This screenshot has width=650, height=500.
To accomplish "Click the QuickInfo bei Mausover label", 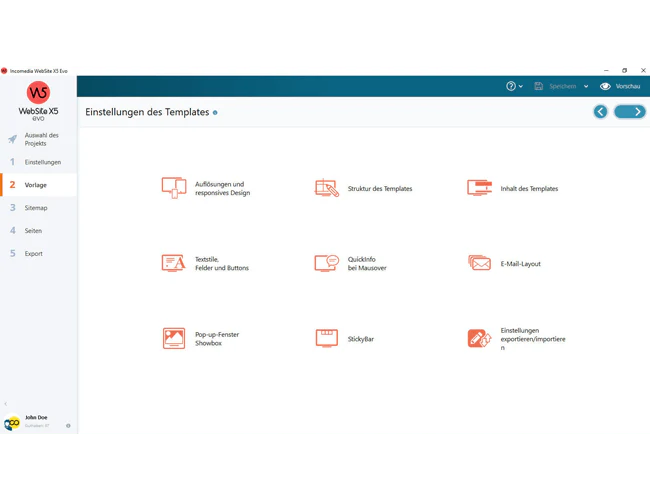I will (x=367, y=264).
